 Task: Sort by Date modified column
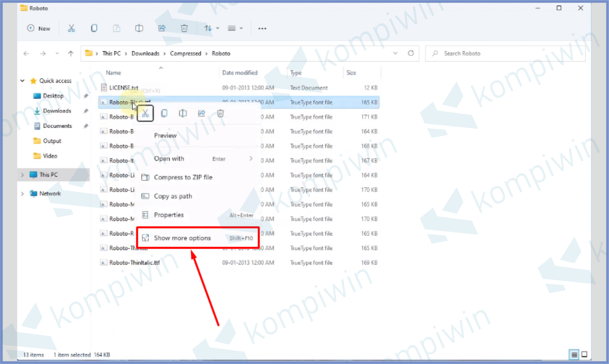(x=240, y=73)
